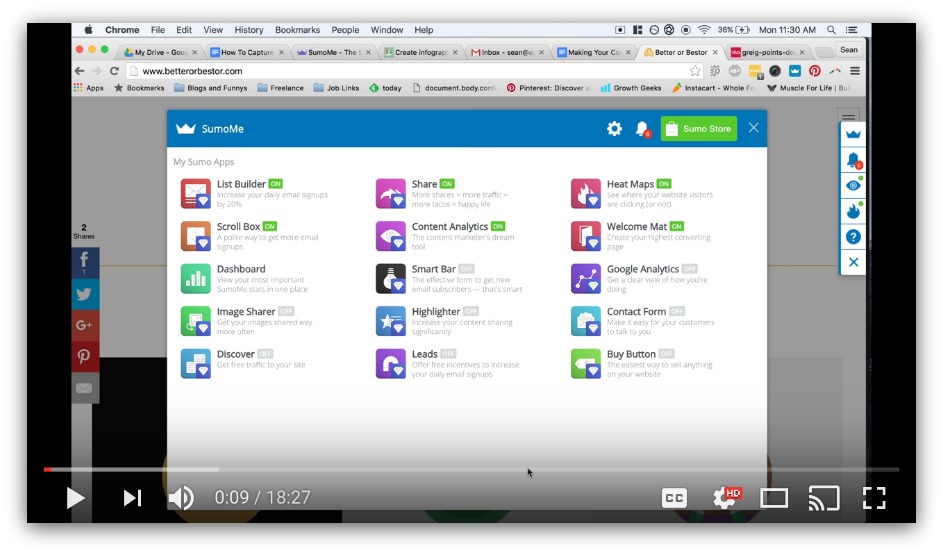
Task: Open help question mark in right sidebar
Action: [x=853, y=237]
